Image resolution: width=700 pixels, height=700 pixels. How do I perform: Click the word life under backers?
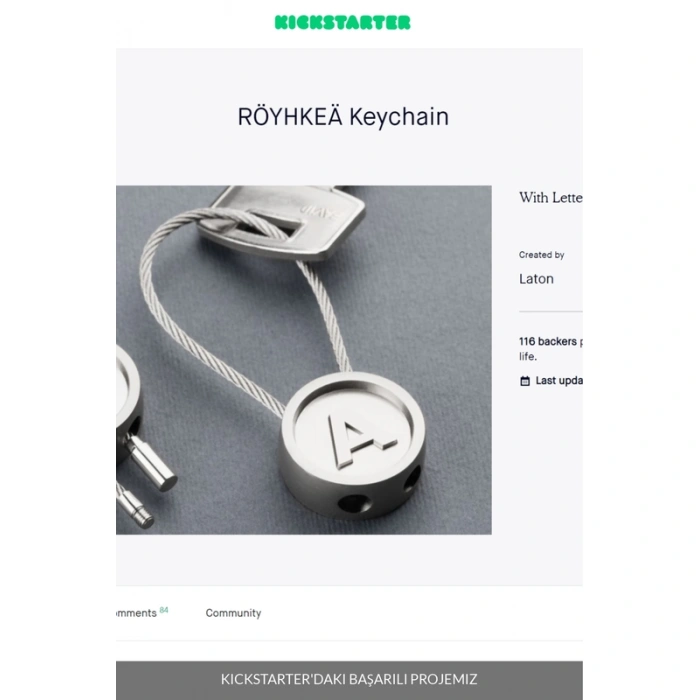(x=527, y=357)
